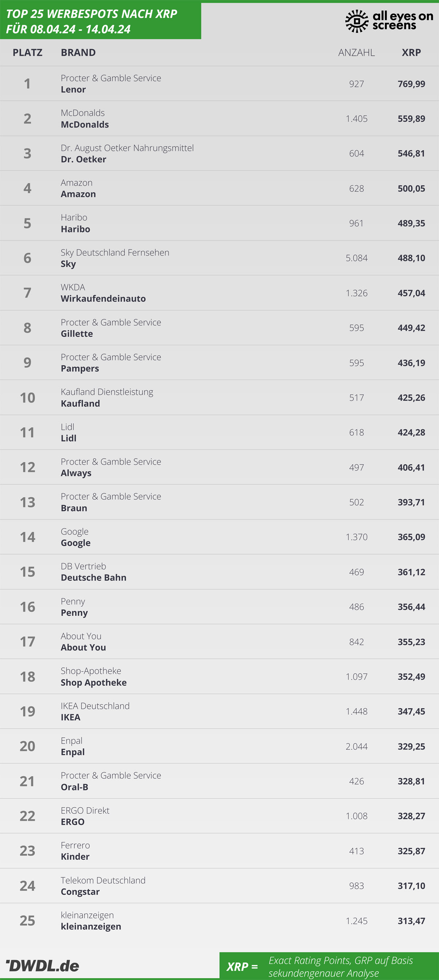Click the XRP column header
This screenshot has height=980, width=439.
click(x=411, y=53)
